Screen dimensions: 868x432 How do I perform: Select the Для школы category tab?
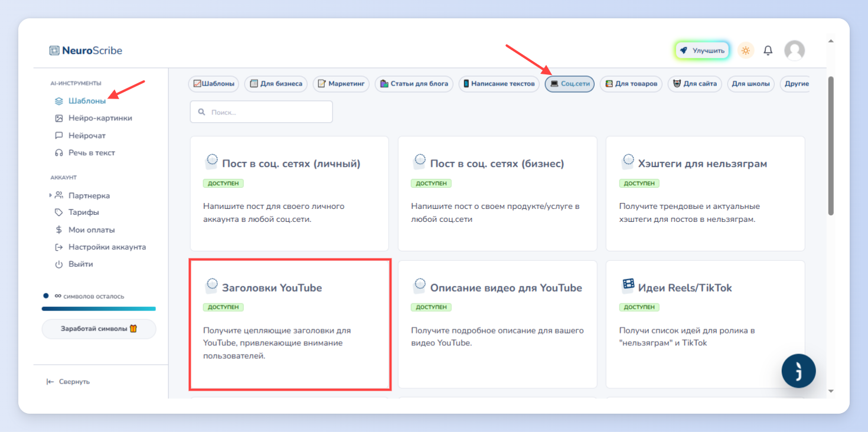pos(751,84)
